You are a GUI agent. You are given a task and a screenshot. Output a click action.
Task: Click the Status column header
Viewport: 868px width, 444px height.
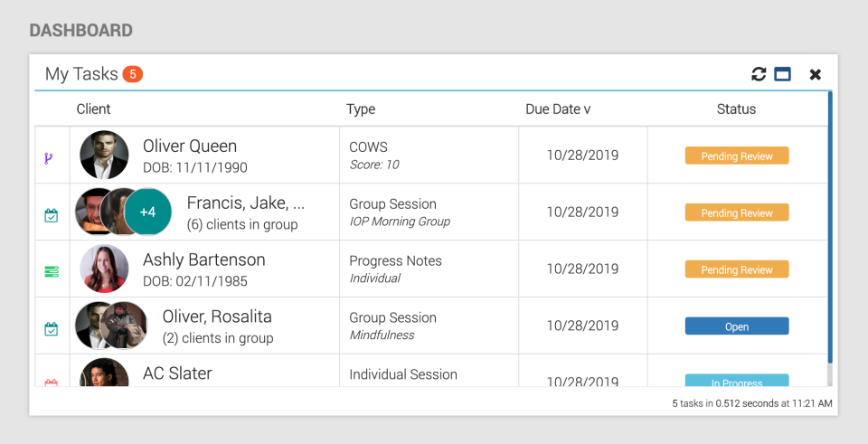[x=736, y=109]
